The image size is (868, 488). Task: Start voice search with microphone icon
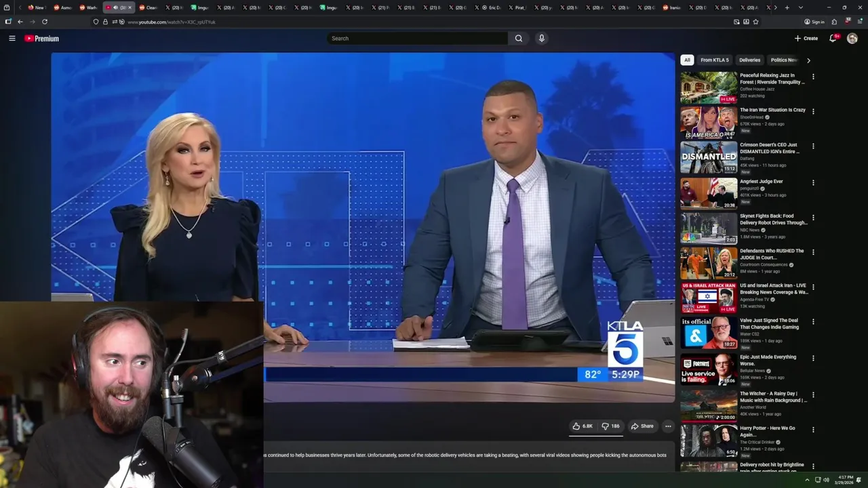point(541,39)
